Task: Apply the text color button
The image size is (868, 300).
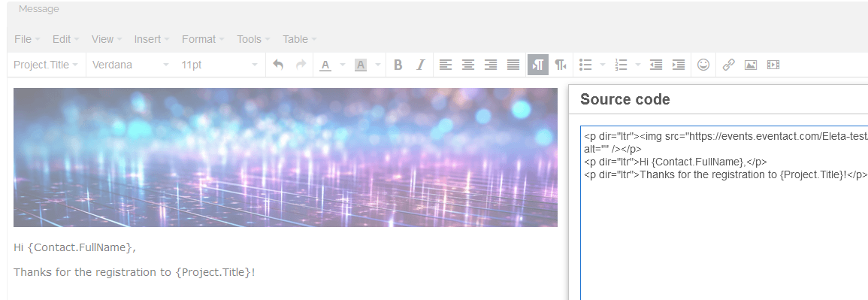Action: click(325, 65)
